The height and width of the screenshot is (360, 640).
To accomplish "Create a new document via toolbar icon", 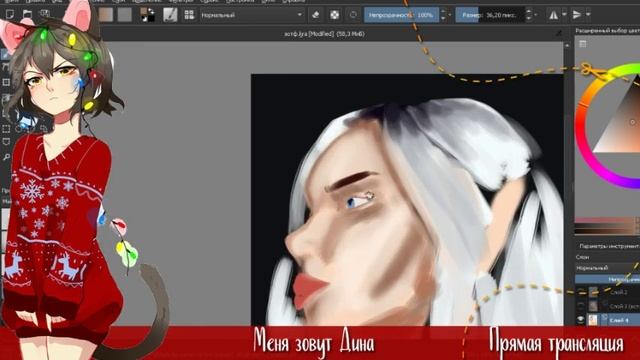I will pyautogui.click(x=10, y=15).
